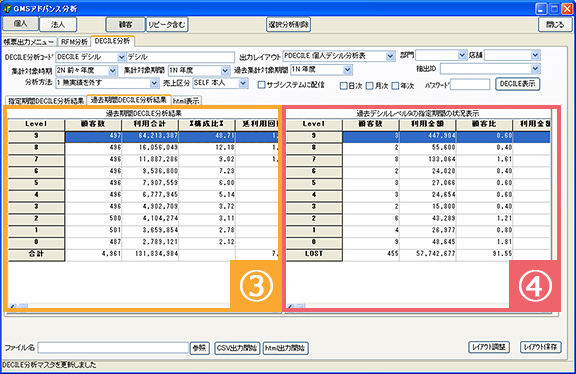Open the 分析方法 dropdown
The width and height of the screenshot is (576, 374).
point(155,83)
